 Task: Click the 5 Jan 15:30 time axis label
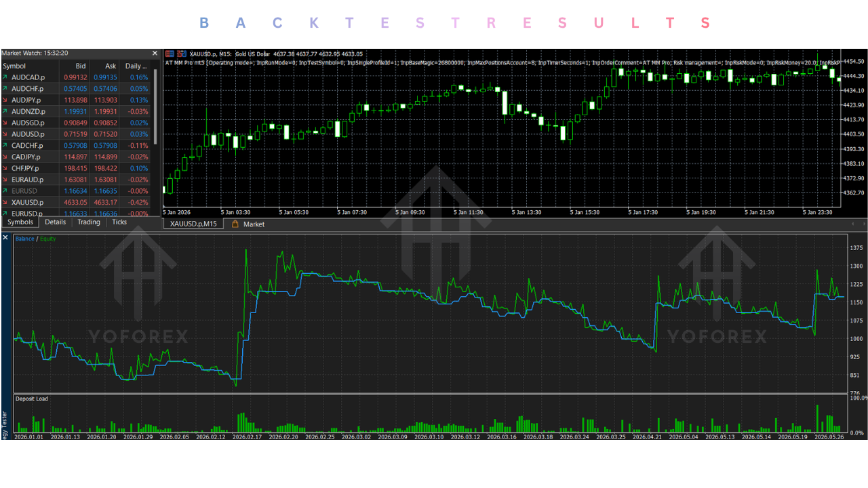(x=585, y=212)
